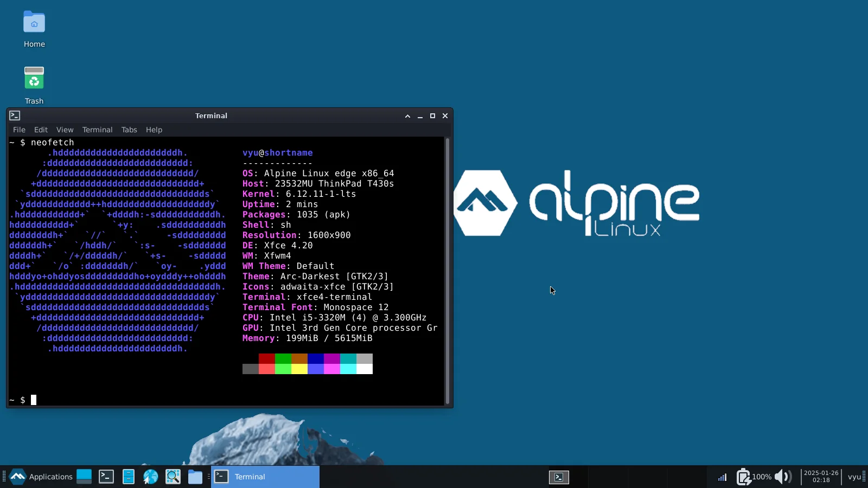This screenshot has height=488, width=868.
Task: Open the Tabs menu in Terminal
Action: tap(129, 130)
